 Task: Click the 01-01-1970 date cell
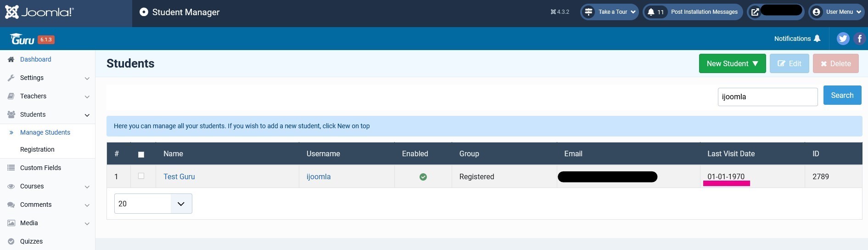click(726, 176)
